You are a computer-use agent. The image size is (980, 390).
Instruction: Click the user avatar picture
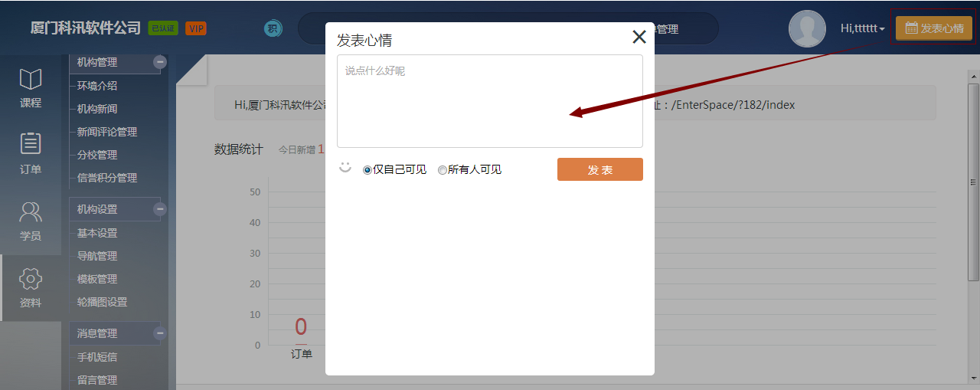click(807, 29)
